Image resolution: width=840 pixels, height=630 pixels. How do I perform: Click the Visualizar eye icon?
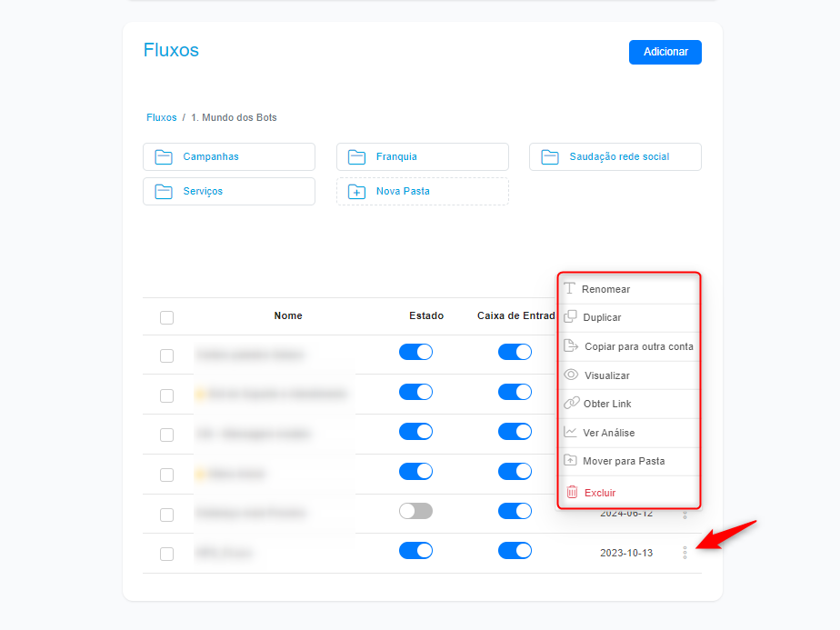pos(571,375)
